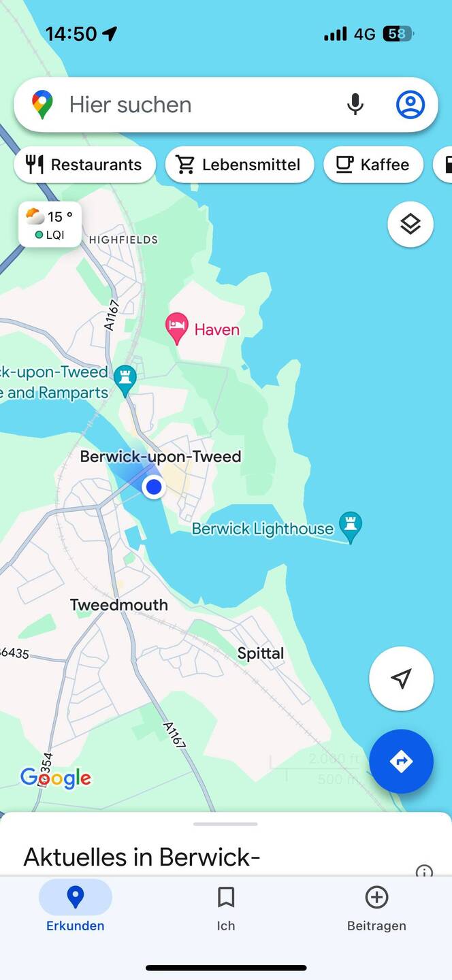Select the Erkunden tab
Screen dimensions: 452x980
[x=76, y=909]
